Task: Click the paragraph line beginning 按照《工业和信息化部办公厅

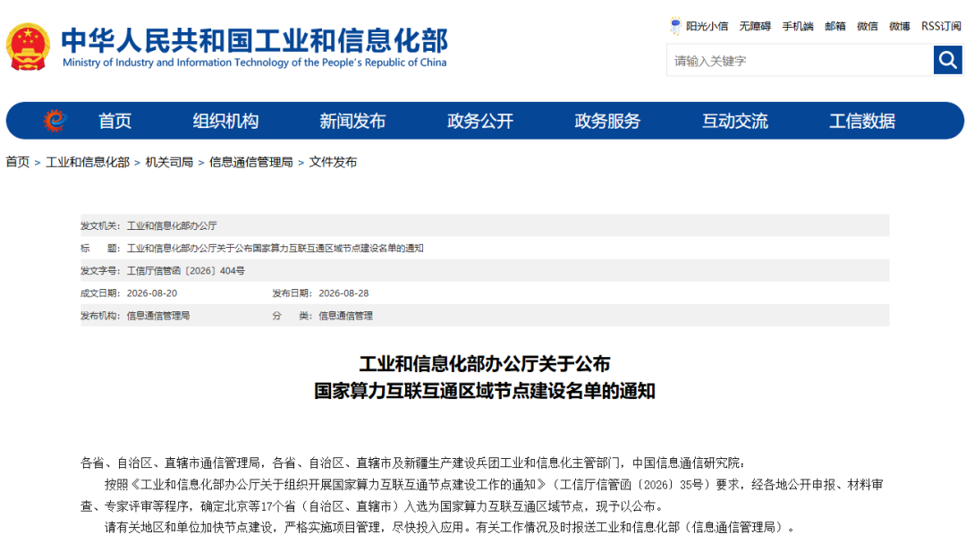Action: coord(494,484)
